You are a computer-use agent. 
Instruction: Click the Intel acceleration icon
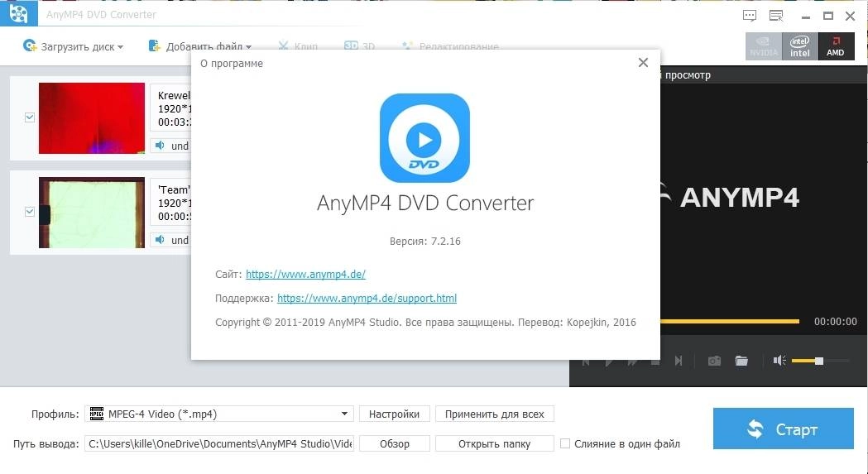[799, 46]
